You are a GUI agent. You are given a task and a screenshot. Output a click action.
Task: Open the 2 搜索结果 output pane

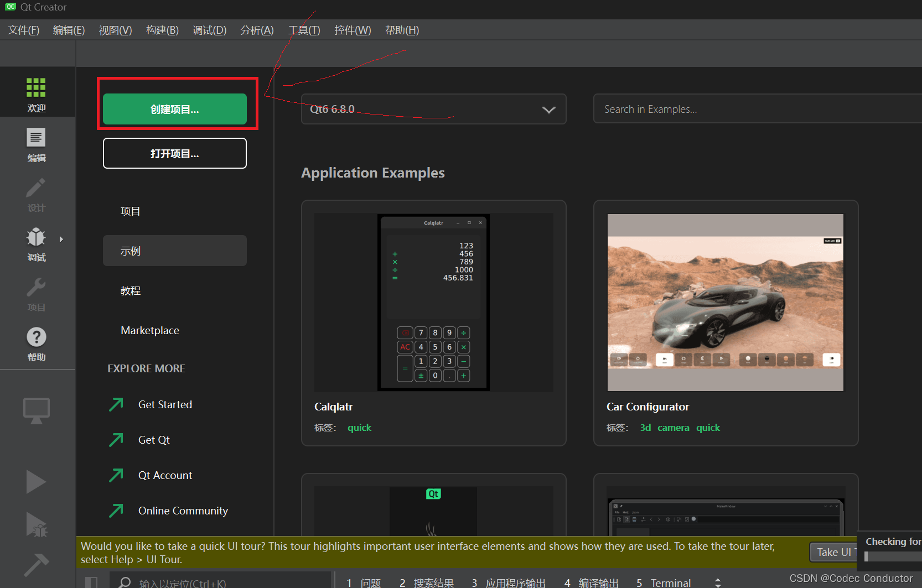coord(427,583)
